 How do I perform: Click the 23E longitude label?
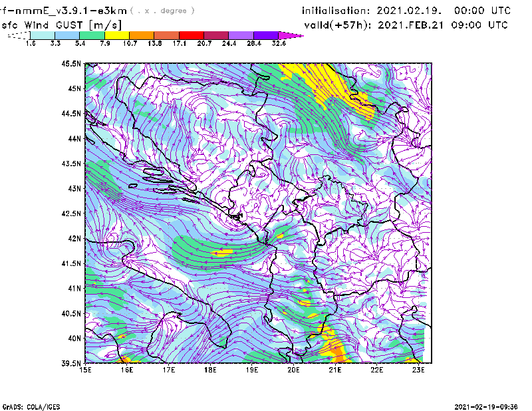click(x=418, y=370)
